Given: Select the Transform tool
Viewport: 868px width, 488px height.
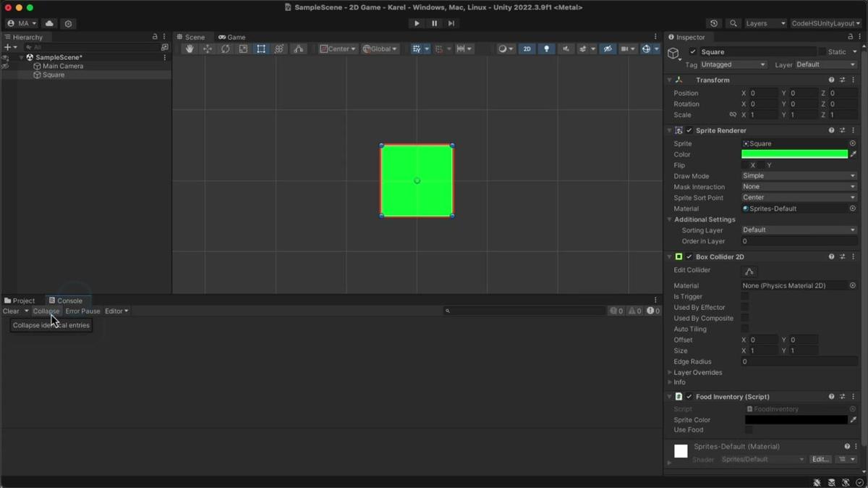Looking at the screenshot, I should click(x=279, y=49).
